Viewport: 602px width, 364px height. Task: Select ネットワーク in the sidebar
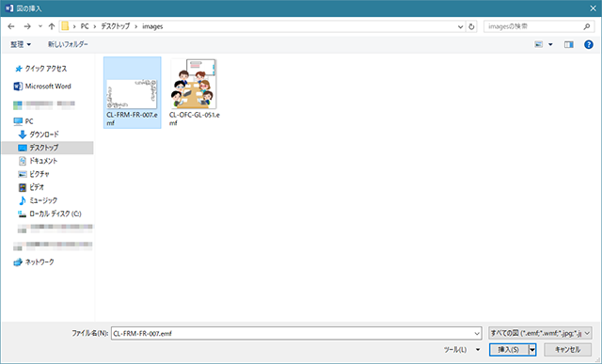click(x=40, y=262)
